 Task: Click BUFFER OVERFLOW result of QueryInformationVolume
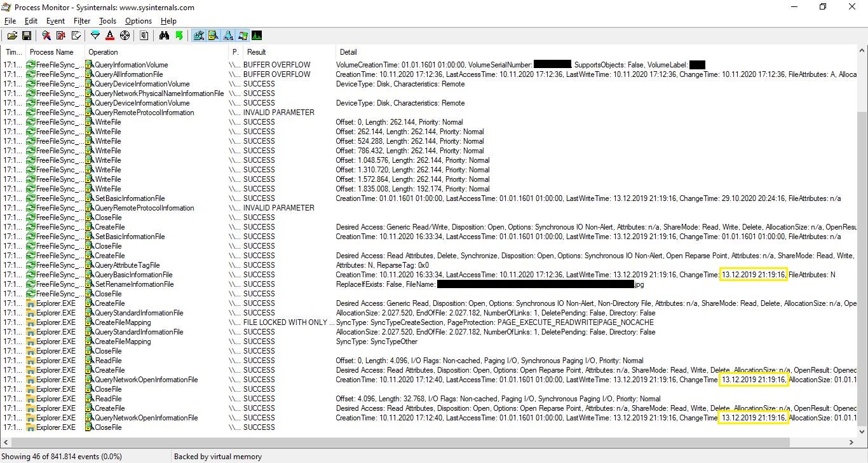(x=277, y=65)
